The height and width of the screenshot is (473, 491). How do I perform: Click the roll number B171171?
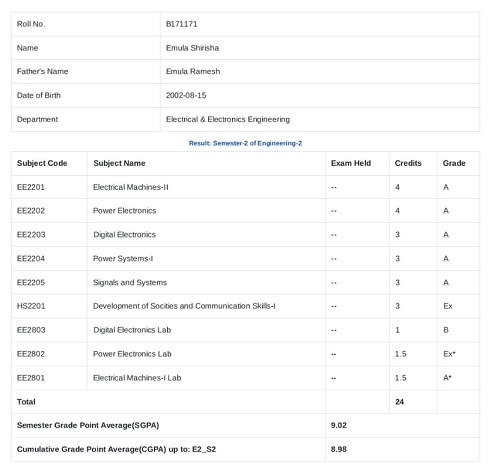point(181,24)
